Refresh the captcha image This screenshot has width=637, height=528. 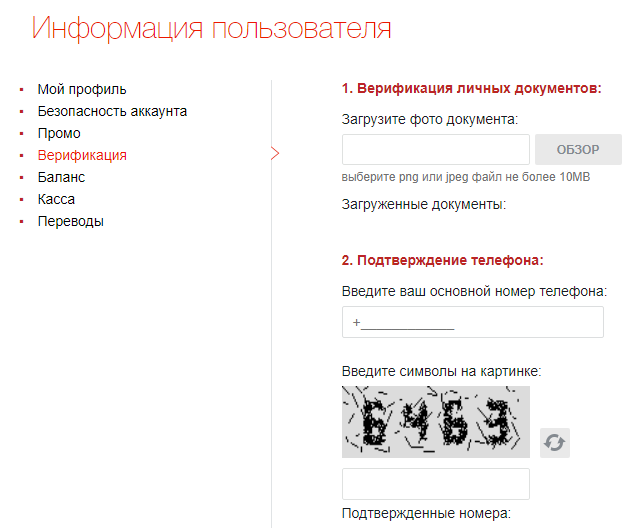click(555, 442)
